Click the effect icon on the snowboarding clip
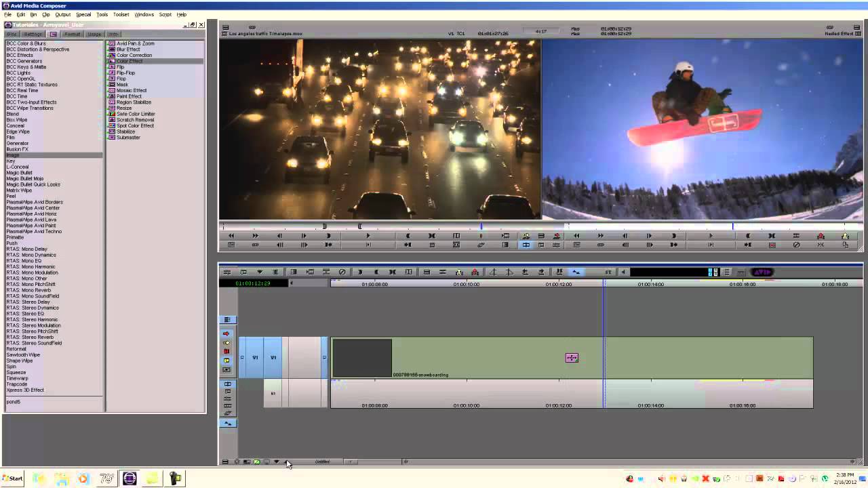The height and width of the screenshot is (488, 868). pos(572,358)
